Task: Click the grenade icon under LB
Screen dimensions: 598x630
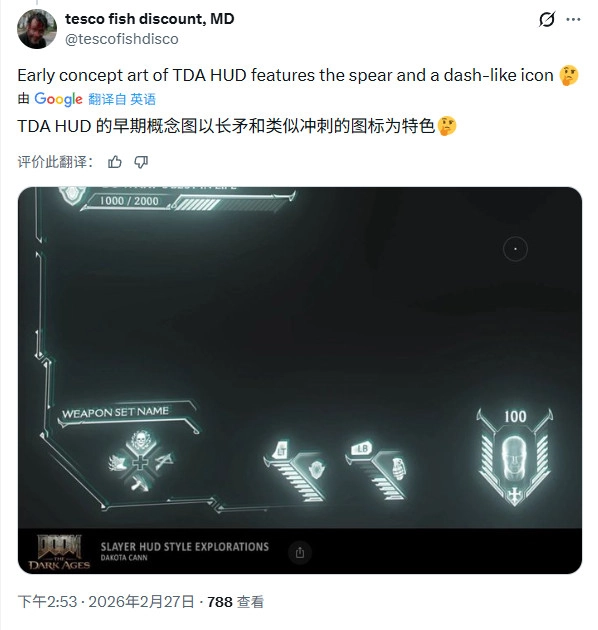Action: coord(398,468)
